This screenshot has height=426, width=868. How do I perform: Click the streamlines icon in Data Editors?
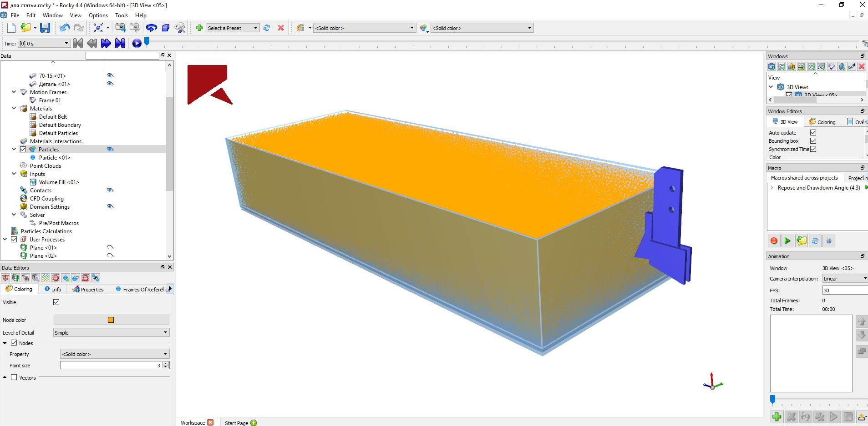pos(46,278)
